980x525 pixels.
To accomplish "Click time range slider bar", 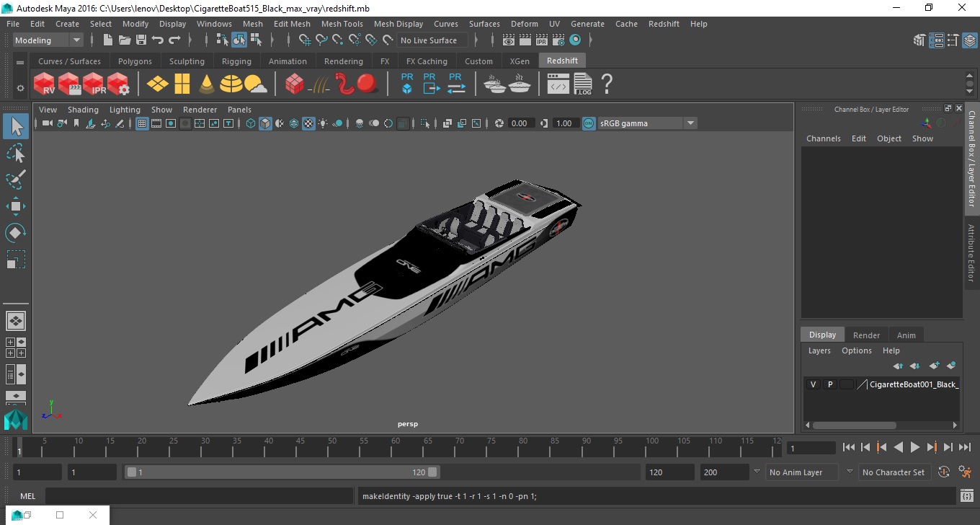I will click(282, 472).
